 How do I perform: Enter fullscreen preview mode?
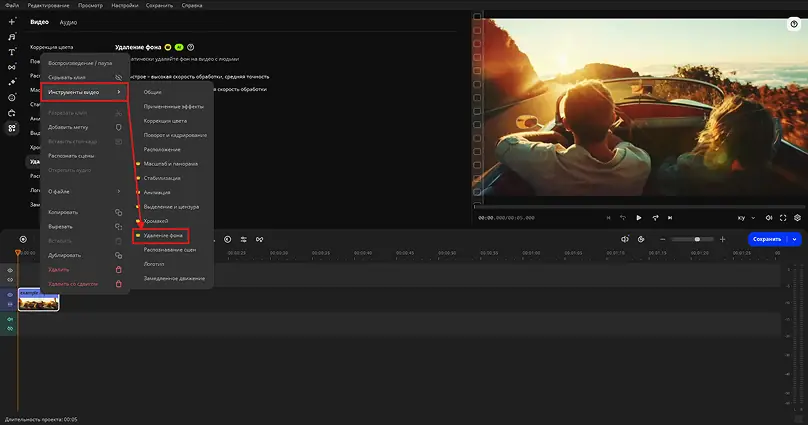[x=783, y=218]
